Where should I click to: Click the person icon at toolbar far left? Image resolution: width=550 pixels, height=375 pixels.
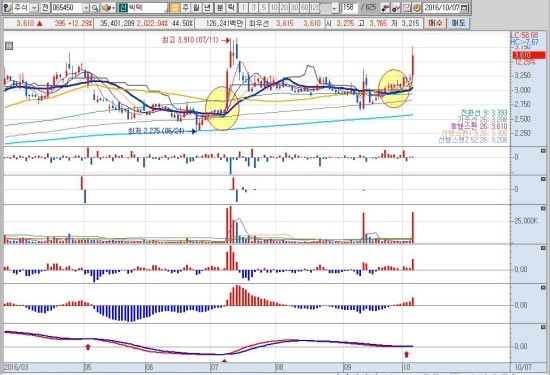(x=7, y=8)
